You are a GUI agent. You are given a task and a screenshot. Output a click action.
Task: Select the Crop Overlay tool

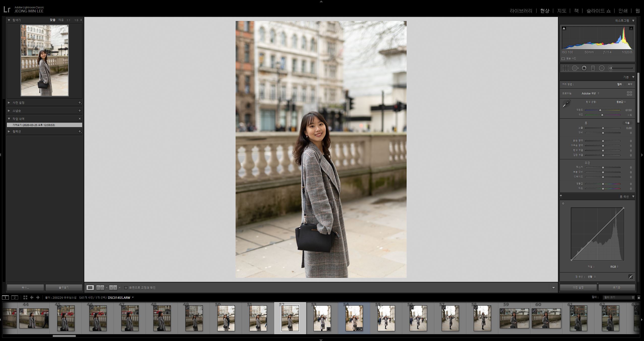[x=566, y=68]
